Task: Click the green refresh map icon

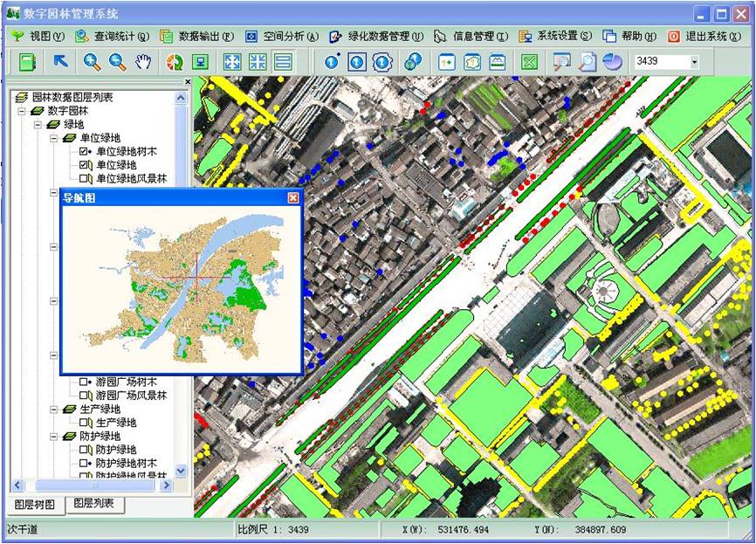Action: [x=174, y=62]
